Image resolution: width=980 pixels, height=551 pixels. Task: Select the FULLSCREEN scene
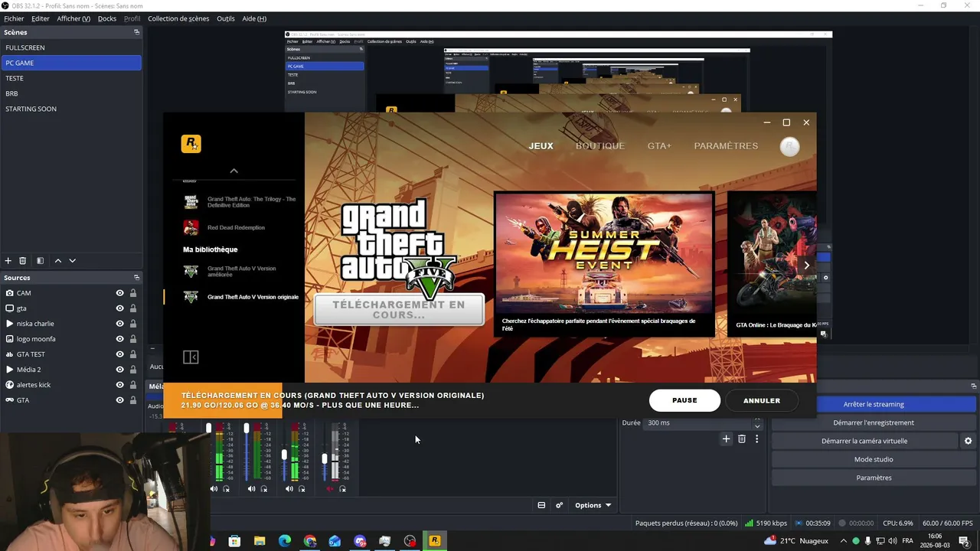coord(71,47)
